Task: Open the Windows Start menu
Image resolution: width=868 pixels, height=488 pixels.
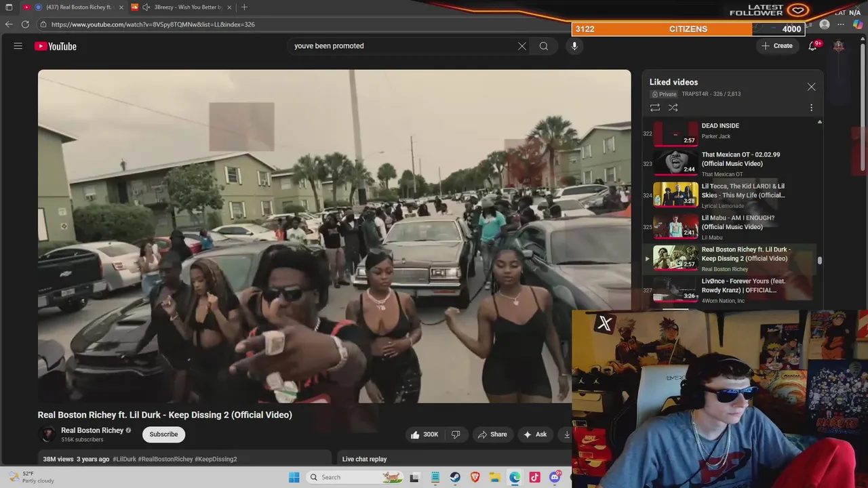Action: pyautogui.click(x=294, y=477)
